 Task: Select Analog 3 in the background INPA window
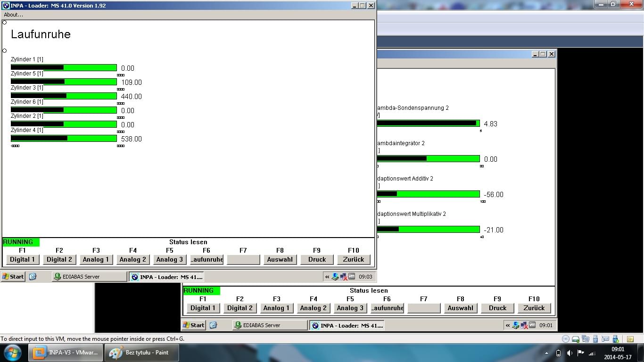pos(350,308)
